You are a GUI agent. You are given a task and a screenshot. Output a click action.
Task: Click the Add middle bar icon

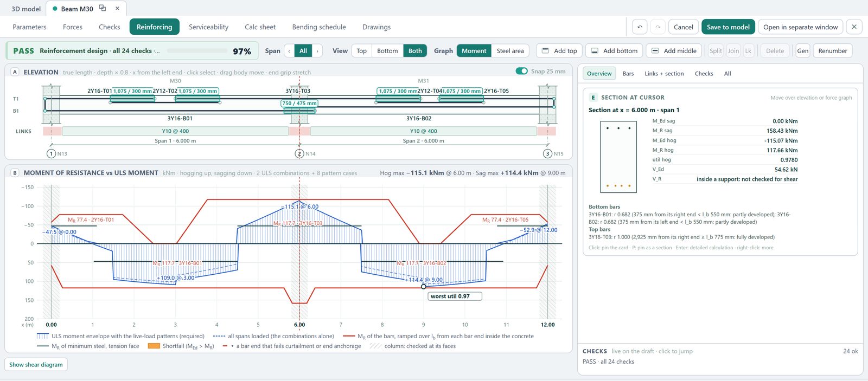click(655, 51)
